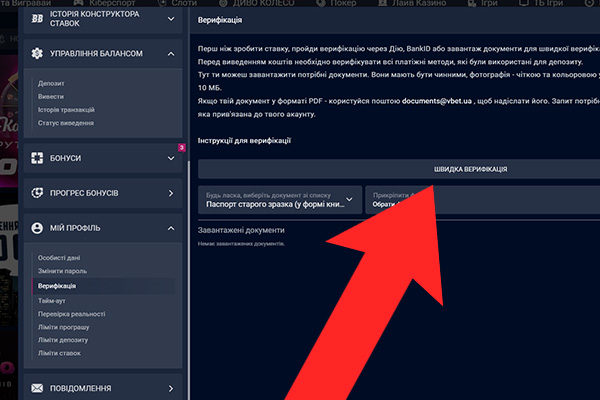Go to Особисті дані
Viewport: 600px width, 400px height.
[59, 258]
